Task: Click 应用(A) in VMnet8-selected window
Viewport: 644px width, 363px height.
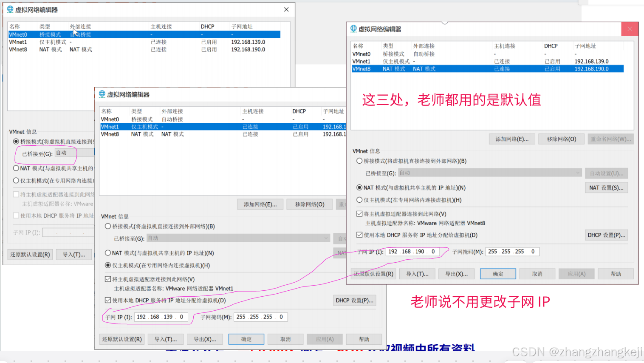Action: (x=576, y=274)
